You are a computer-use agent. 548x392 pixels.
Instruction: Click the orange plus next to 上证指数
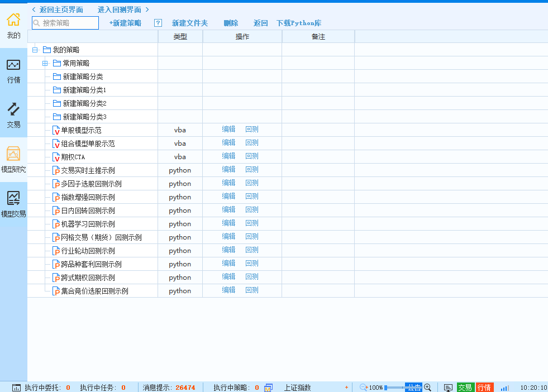click(346, 387)
